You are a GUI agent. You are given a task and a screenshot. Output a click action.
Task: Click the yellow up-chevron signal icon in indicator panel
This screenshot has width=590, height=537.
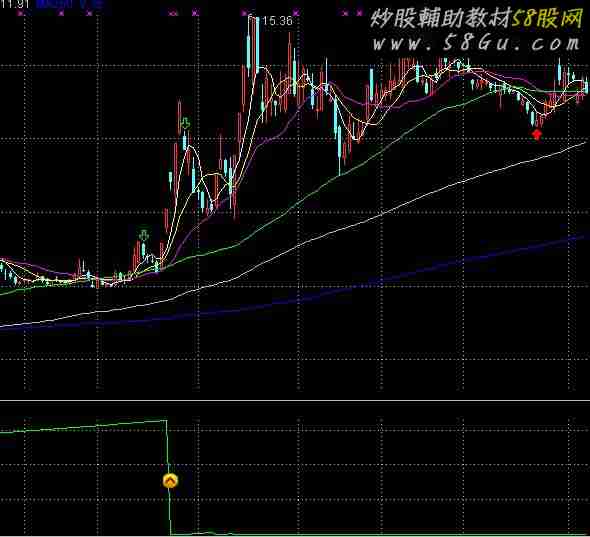(170, 481)
